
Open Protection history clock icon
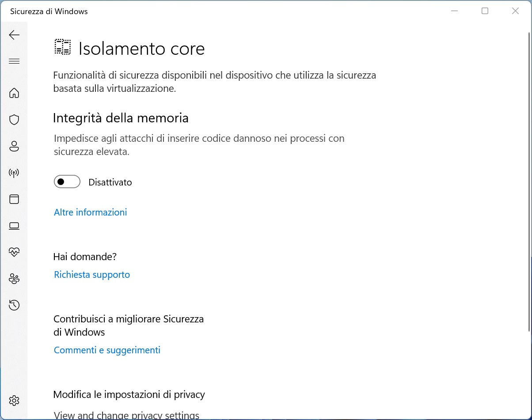pos(14,305)
